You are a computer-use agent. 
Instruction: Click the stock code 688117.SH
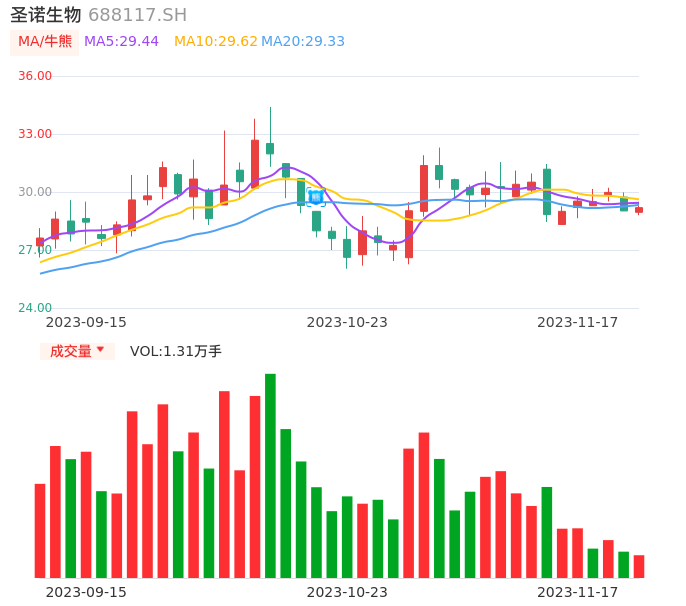[x=137, y=15]
